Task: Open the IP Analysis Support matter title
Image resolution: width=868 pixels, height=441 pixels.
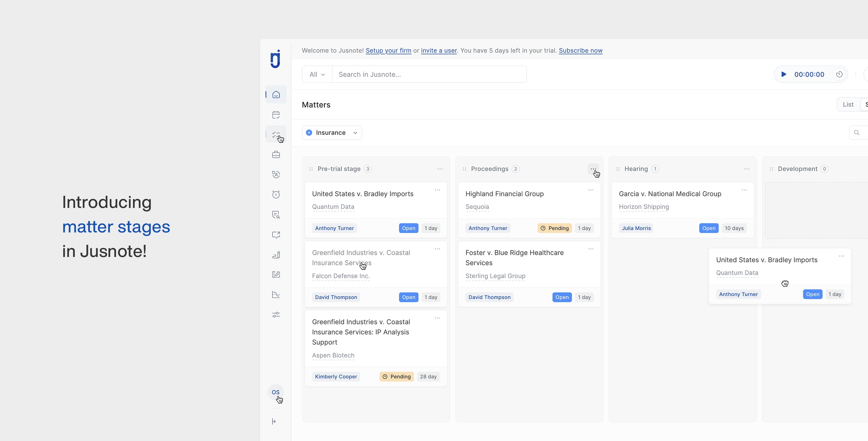Action: pos(361,332)
